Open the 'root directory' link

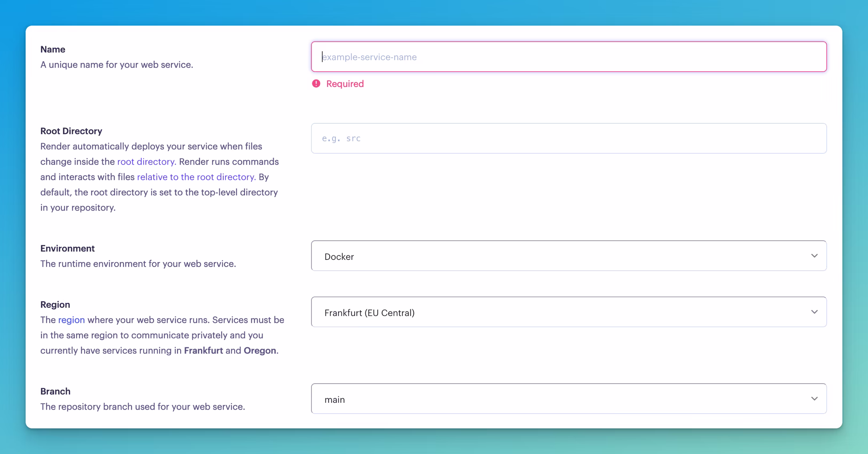[147, 162]
